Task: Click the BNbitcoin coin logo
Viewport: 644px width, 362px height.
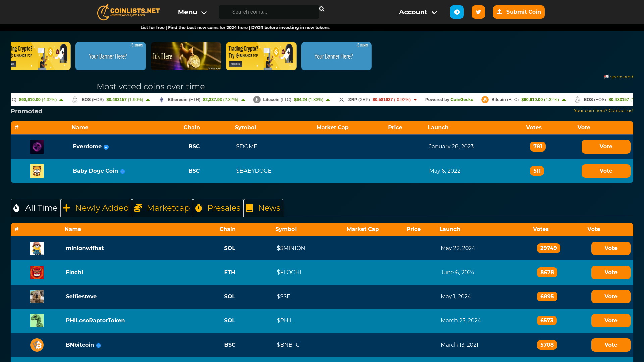Action: click(x=37, y=345)
